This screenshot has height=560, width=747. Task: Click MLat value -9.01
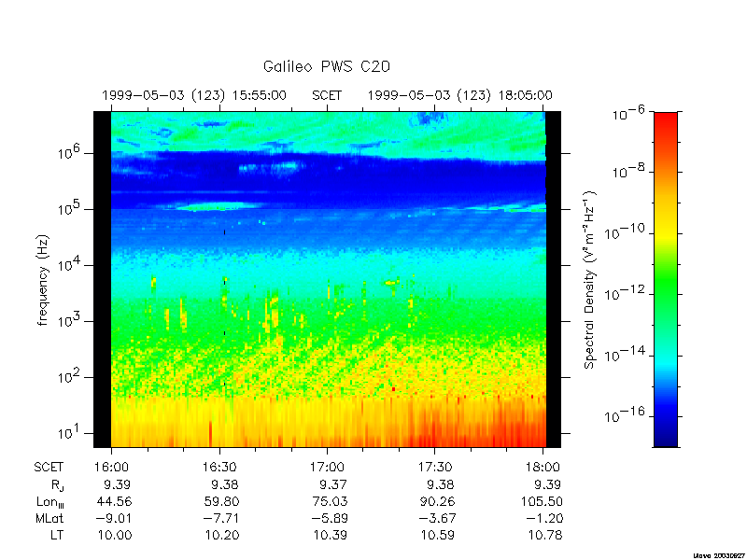pyautogui.click(x=113, y=518)
